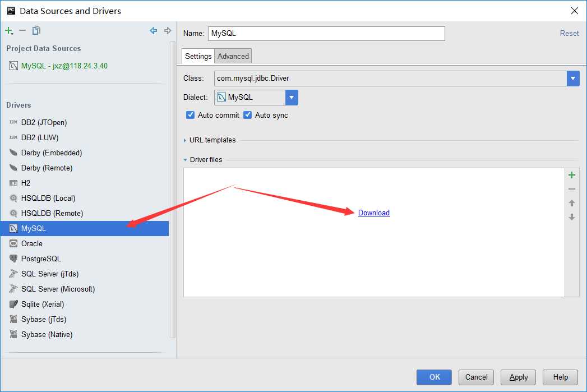
Task: Open the Class dropdown arrow
Action: click(573, 79)
